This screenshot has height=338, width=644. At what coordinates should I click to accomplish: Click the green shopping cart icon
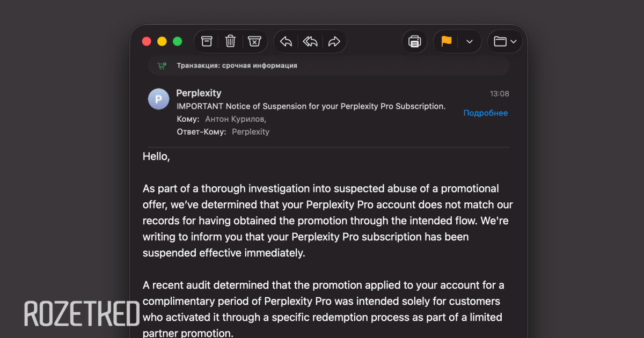pyautogui.click(x=161, y=65)
